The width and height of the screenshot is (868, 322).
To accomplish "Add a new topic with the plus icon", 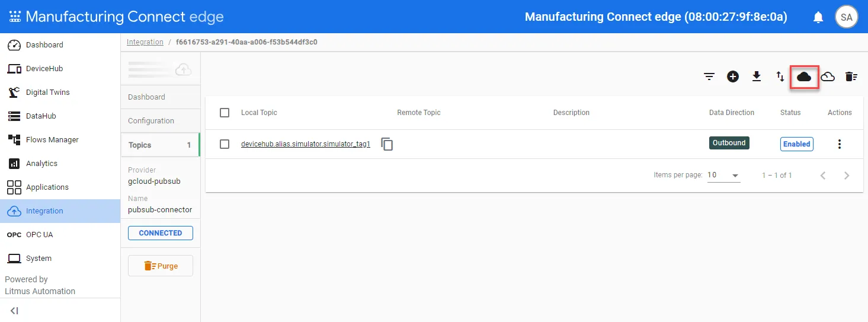I will pyautogui.click(x=733, y=76).
